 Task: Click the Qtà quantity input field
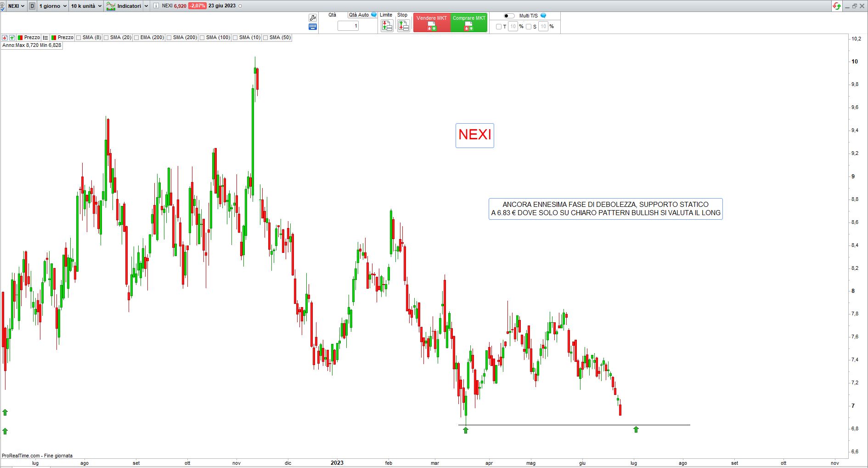click(x=348, y=26)
